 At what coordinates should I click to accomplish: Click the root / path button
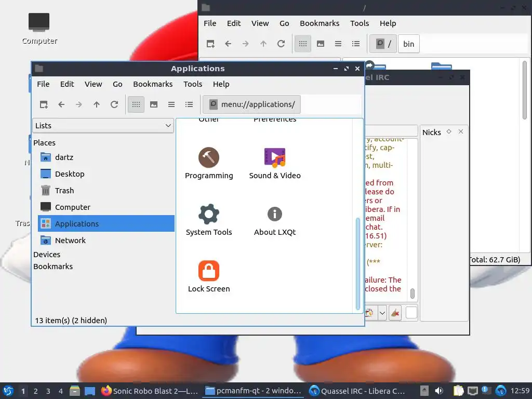pyautogui.click(x=383, y=44)
